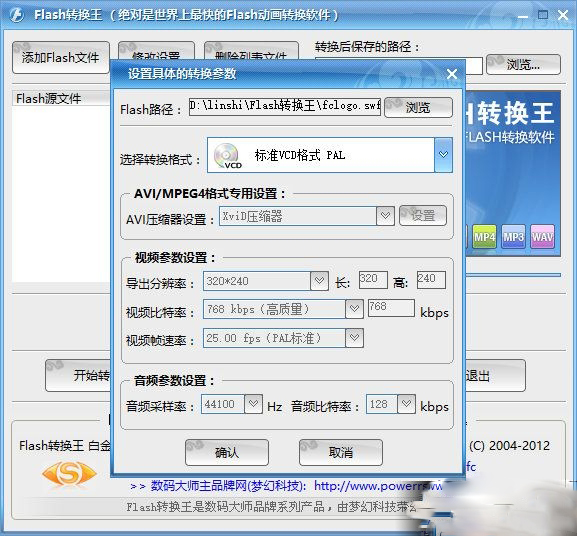This screenshot has width=577, height=536.
Task: Click 浏览 button next to Flash路径
Action: (x=418, y=107)
